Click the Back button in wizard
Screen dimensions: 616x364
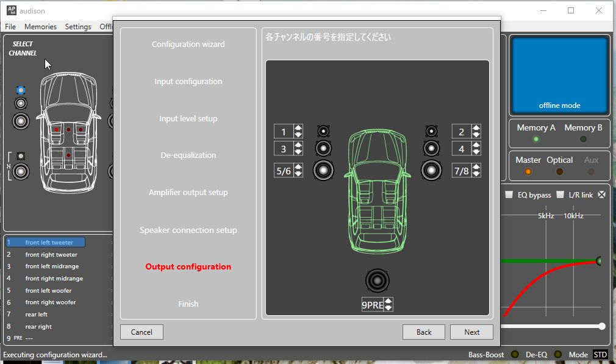tap(423, 332)
